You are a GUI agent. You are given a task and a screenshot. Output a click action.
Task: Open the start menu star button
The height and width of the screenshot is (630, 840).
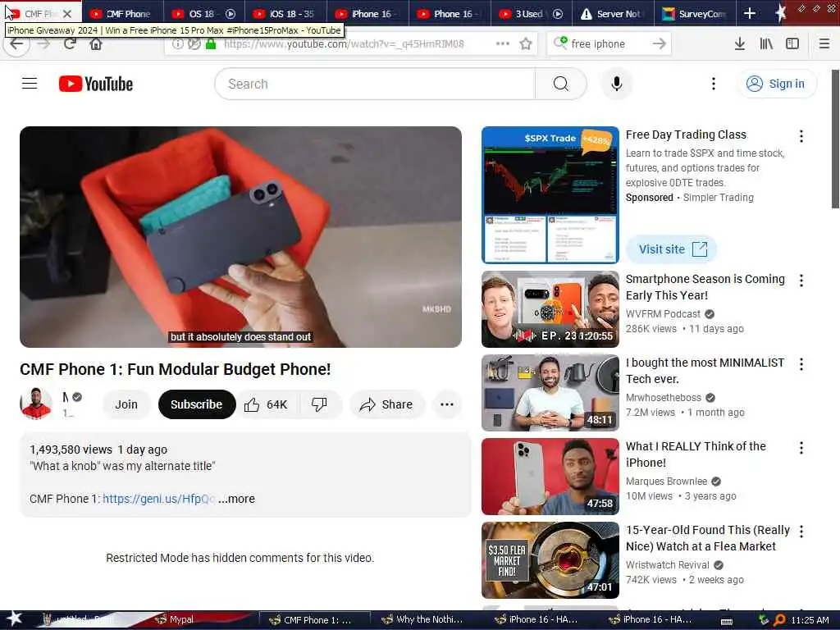coord(14,619)
